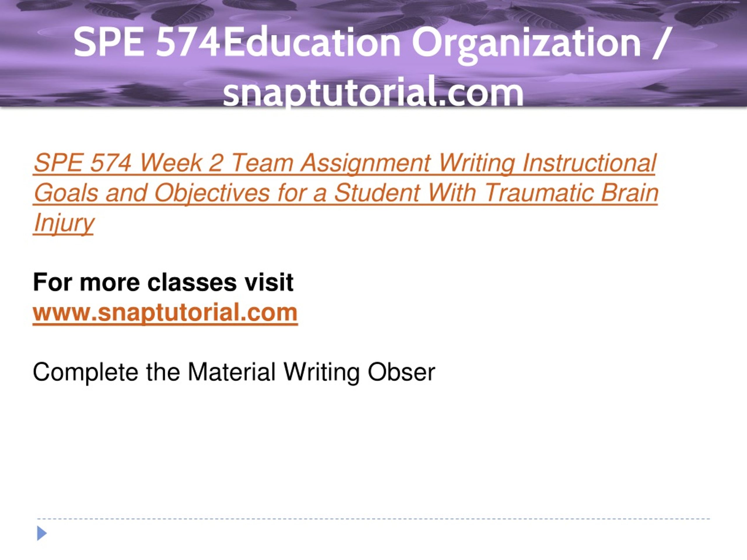The width and height of the screenshot is (747, 560).
Task: Select the For more classes visit heading
Action: point(163,282)
